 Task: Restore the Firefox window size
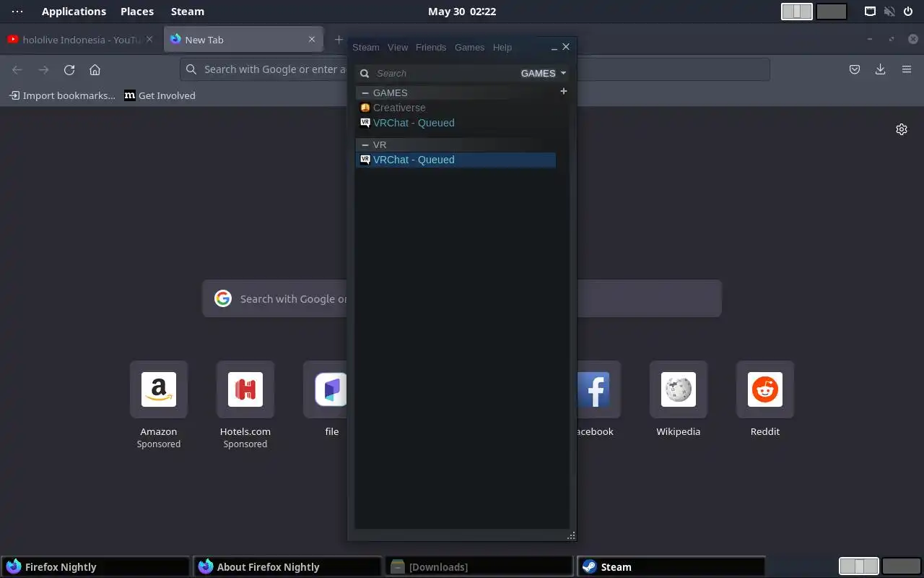click(x=892, y=39)
